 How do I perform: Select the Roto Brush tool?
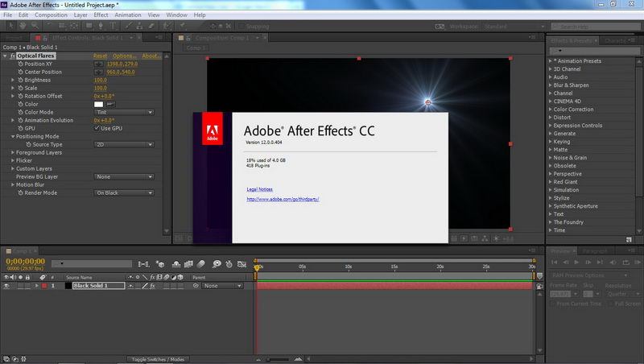[x=167, y=26]
